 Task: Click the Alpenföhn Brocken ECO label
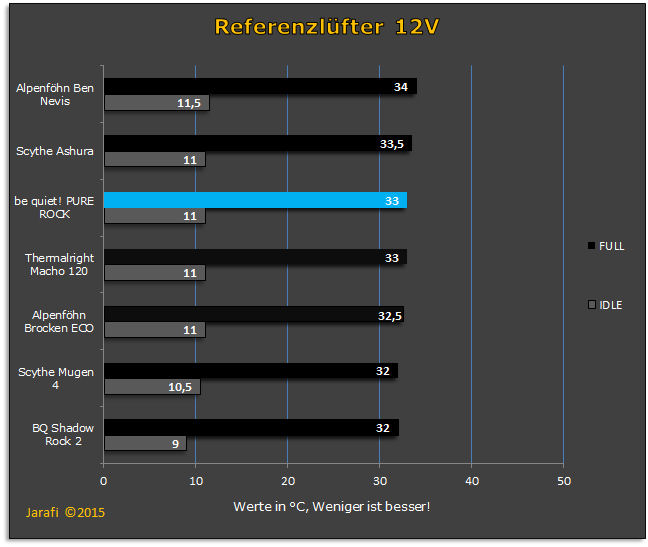pos(59,321)
